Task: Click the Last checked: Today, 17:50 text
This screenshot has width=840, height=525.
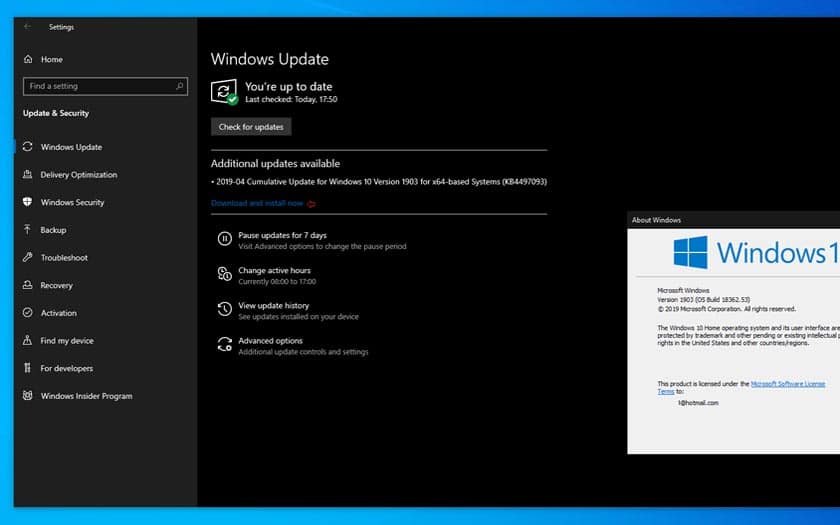Action: (x=291, y=99)
